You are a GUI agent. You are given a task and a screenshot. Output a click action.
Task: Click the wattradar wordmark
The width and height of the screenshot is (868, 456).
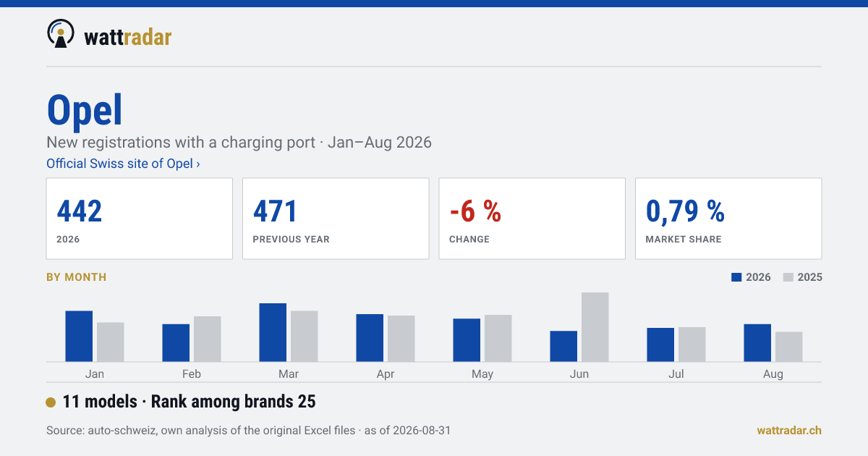[x=128, y=36]
